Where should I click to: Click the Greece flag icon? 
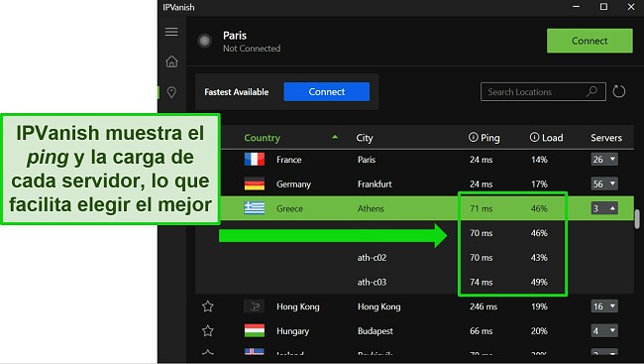255,208
